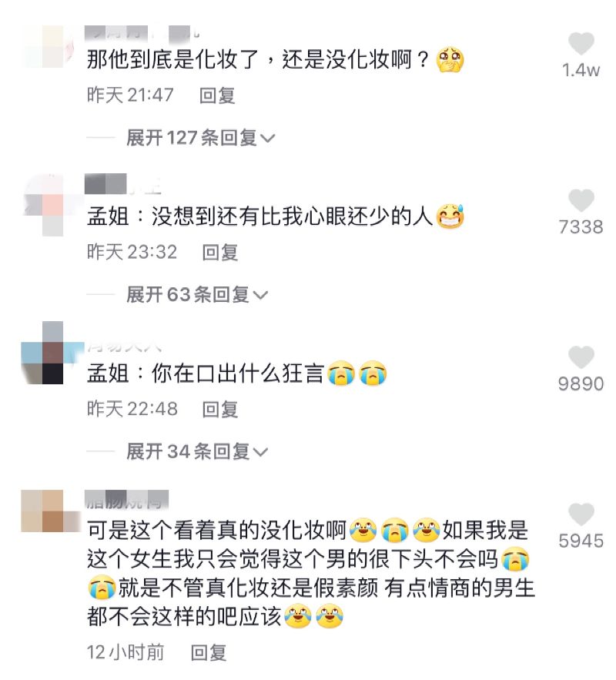This screenshot has width=616, height=680.
Task: Reply to the 12小时前 comment
Action: click(209, 653)
